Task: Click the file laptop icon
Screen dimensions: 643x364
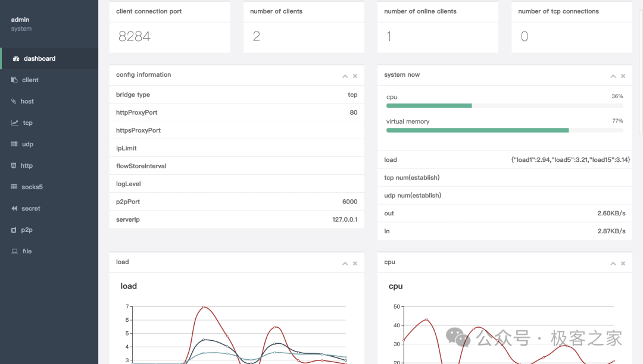Action: click(14, 252)
